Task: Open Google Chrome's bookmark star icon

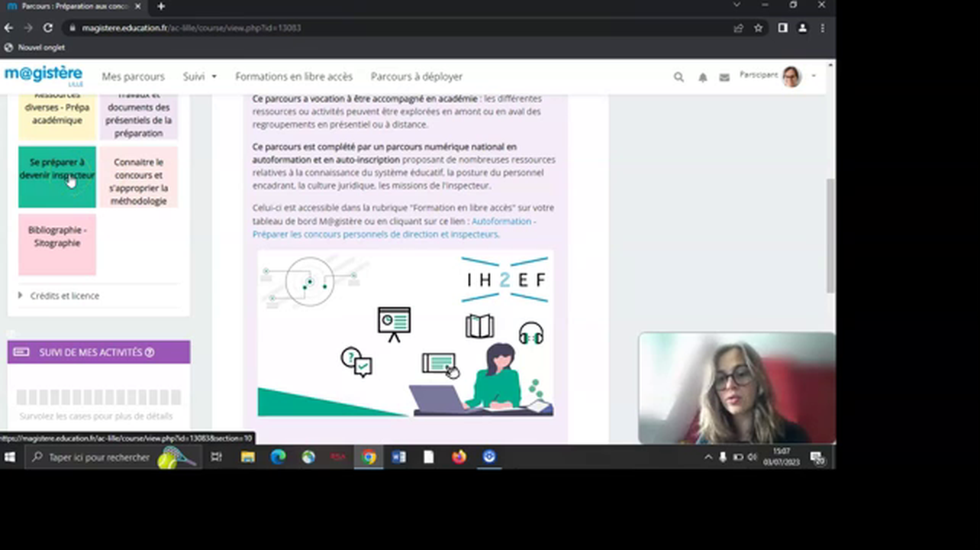Action: [757, 27]
